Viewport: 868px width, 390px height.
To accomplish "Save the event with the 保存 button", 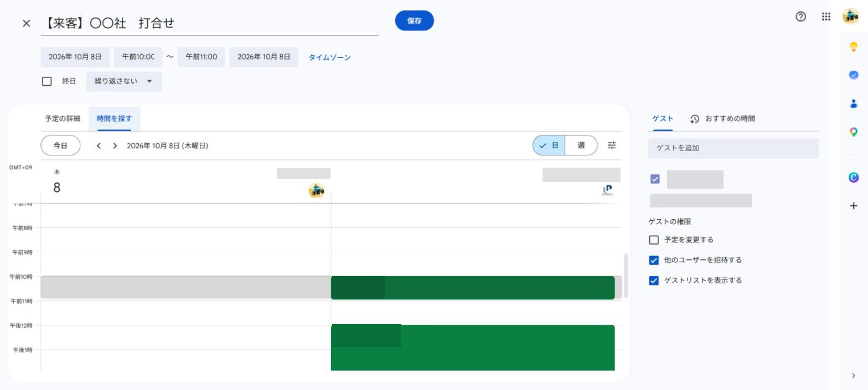I will [415, 21].
